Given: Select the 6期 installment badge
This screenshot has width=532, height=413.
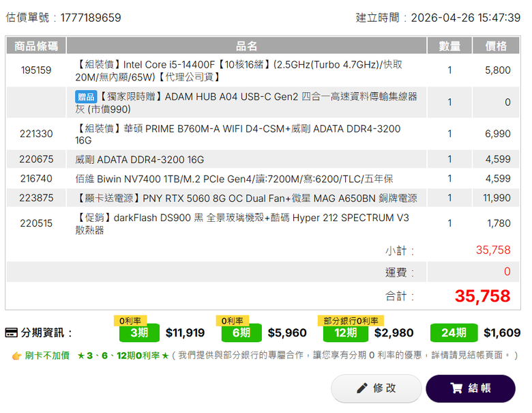Looking at the screenshot, I should point(241,333).
